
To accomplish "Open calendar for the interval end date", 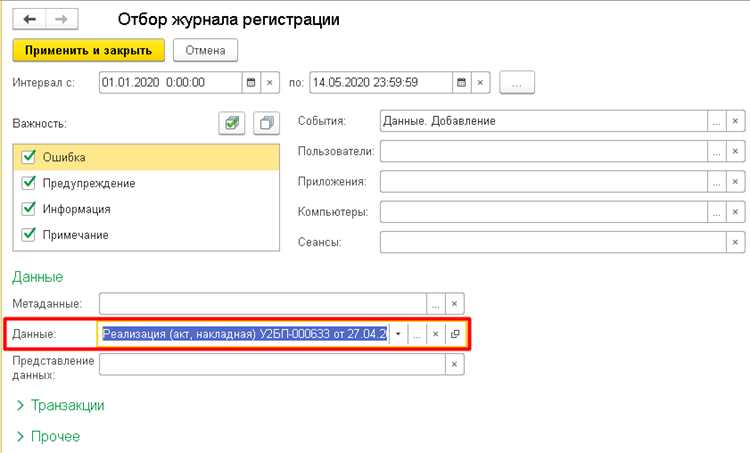I will (x=462, y=82).
